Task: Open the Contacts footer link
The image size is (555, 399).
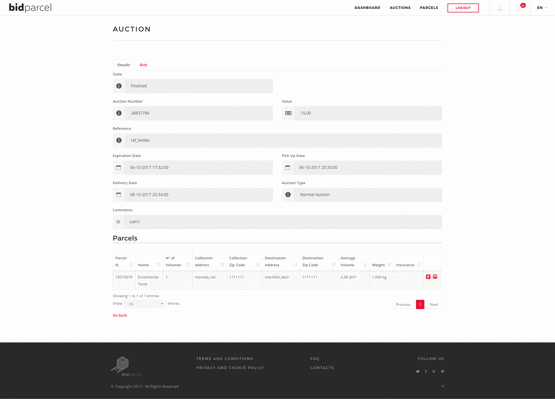Action: point(322,368)
